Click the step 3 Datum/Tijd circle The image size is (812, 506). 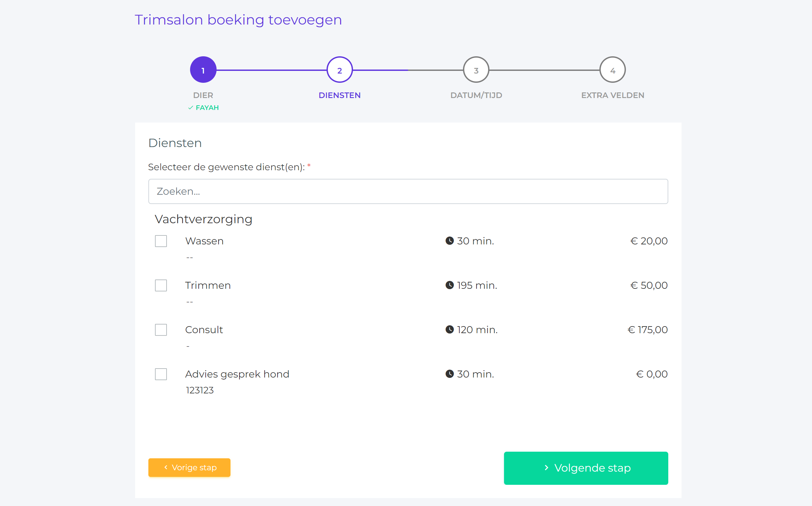pos(476,70)
